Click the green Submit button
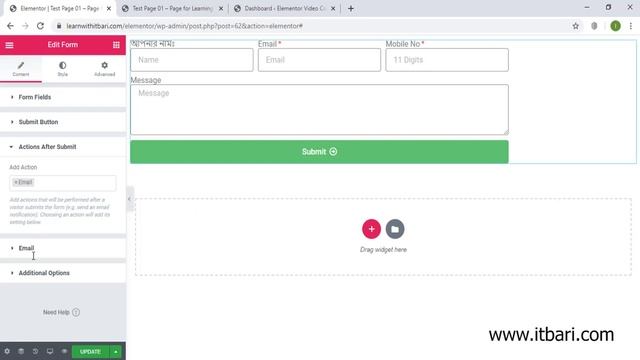The width and height of the screenshot is (640, 360). click(319, 152)
